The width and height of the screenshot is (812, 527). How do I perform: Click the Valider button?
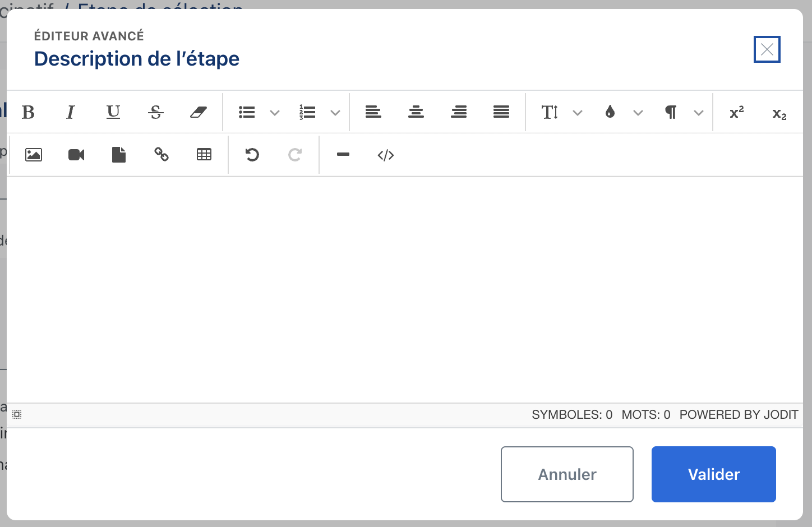714,474
